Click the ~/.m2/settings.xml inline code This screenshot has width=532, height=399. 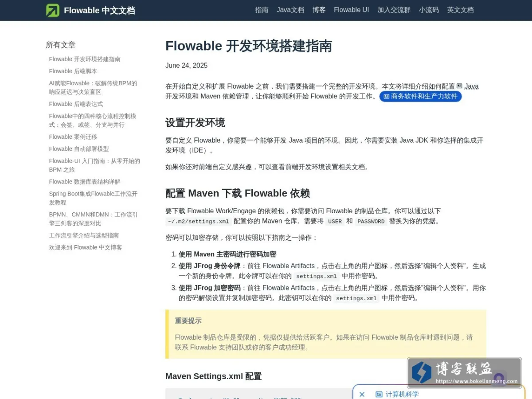click(198, 221)
